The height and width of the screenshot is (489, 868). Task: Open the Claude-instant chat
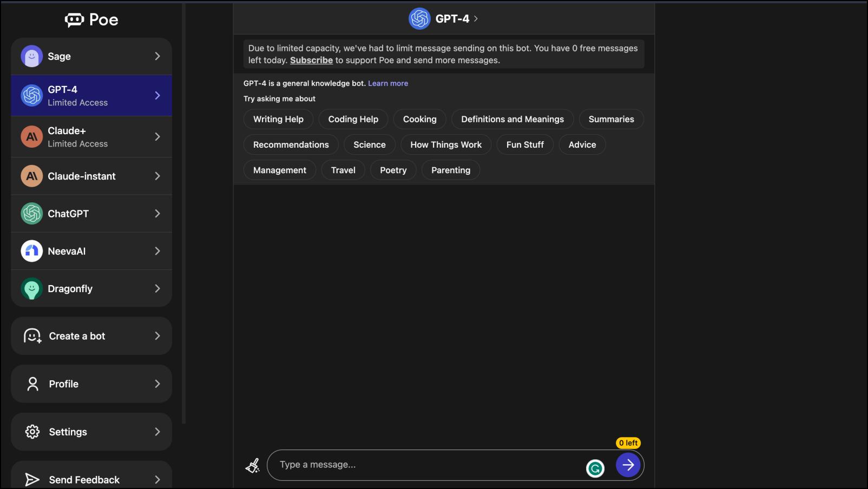(x=91, y=176)
